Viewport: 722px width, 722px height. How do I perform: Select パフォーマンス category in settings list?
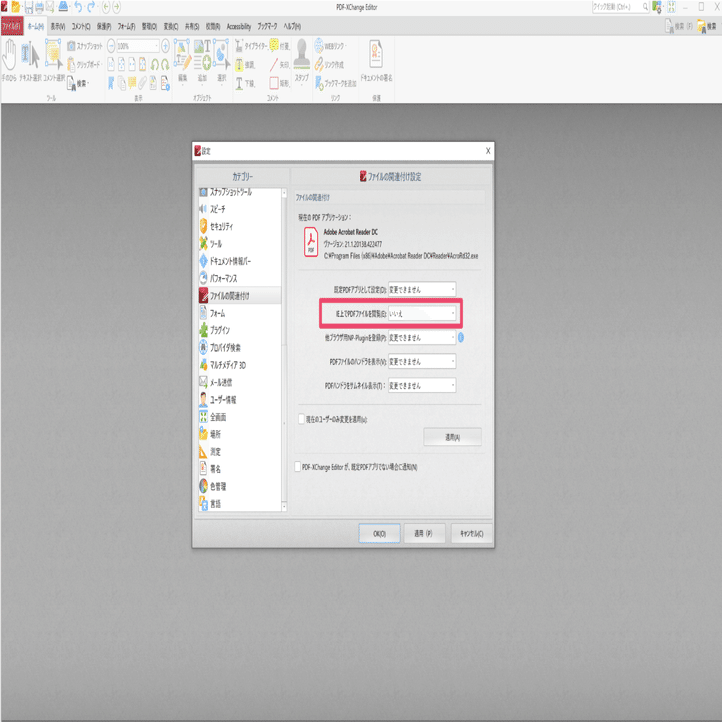pyautogui.click(x=239, y=278)
